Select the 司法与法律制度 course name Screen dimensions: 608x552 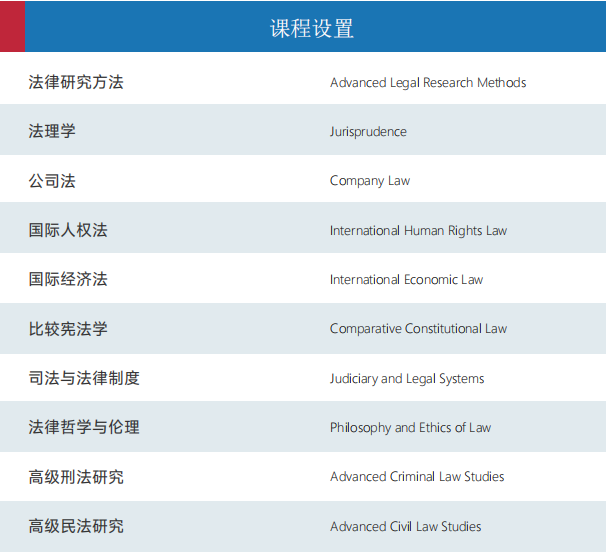(84, 378)
